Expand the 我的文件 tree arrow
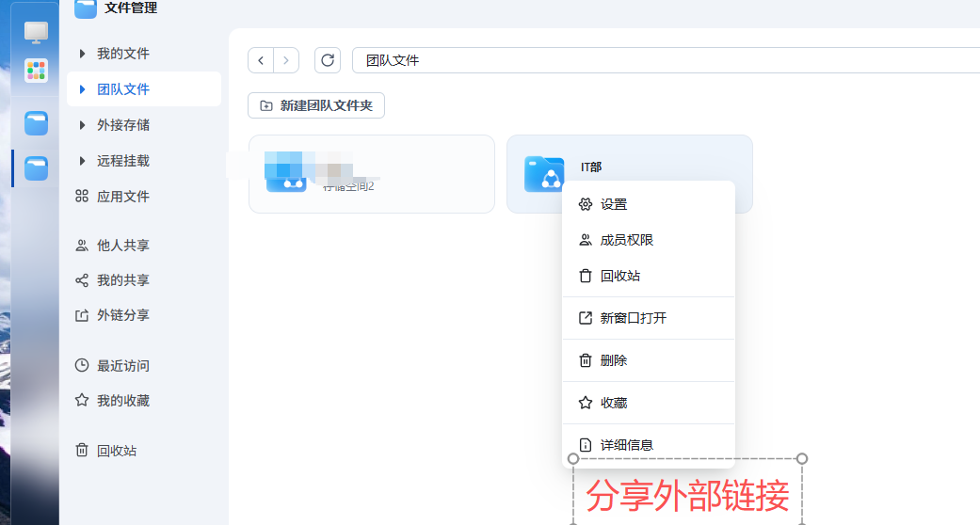Viewport: 980px width, 525px height. 82,54
